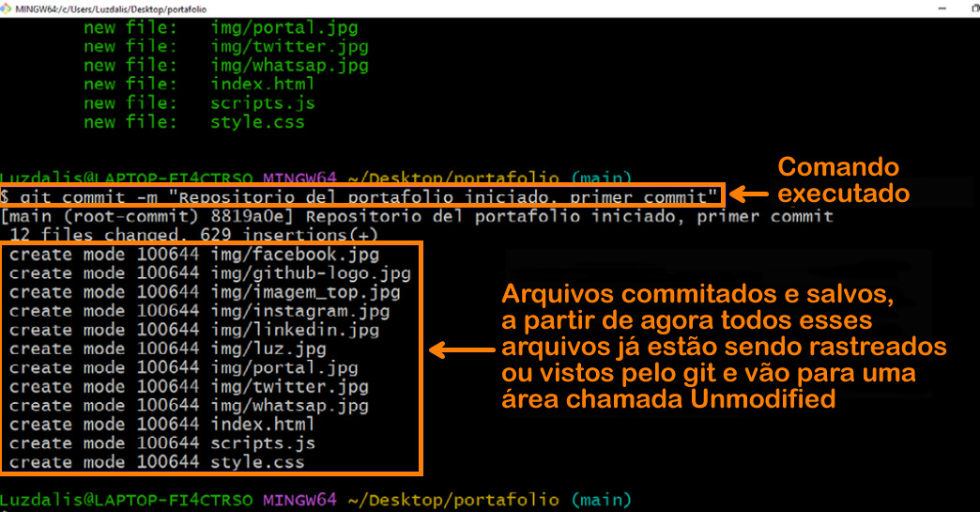
Task: Select 'create mode 100644 img/facebook.jpg' row
Action: click(194, 255)
